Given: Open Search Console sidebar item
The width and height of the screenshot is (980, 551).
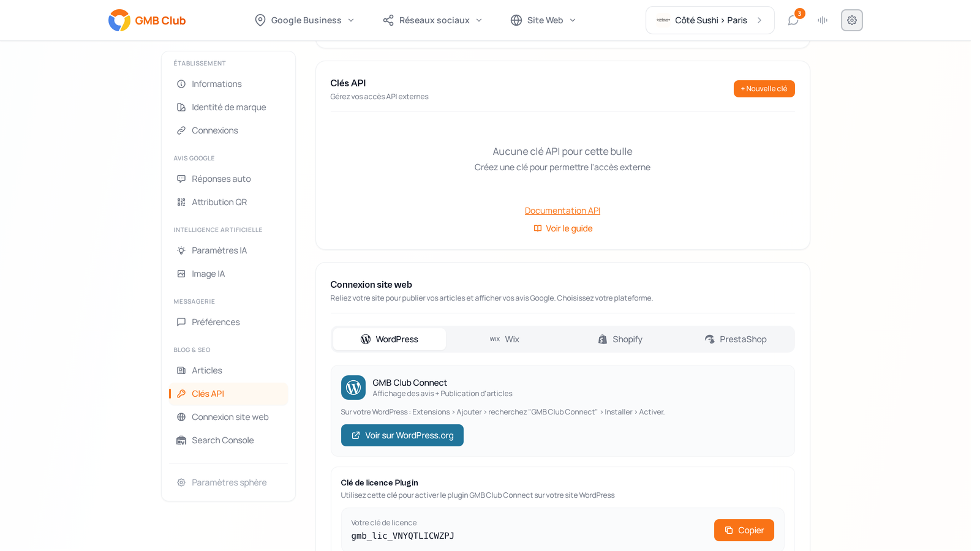Looking at the screenshot, I should 228,440.
